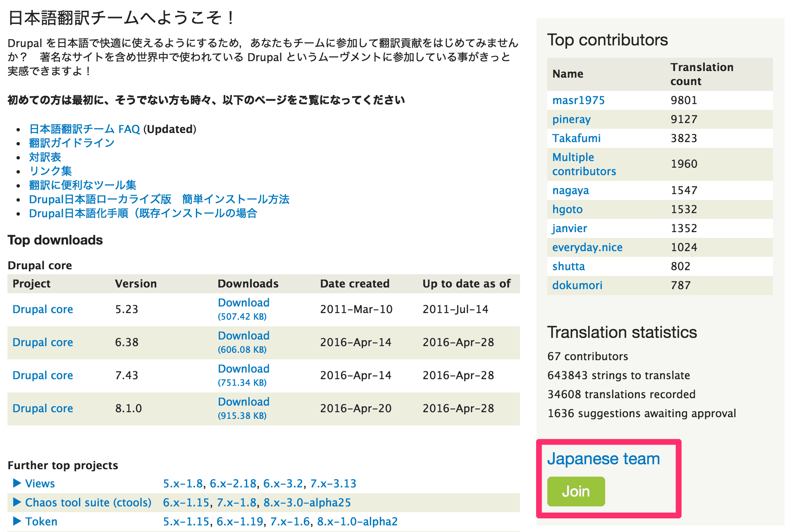Download the 751.34 KB Drupal core file
The width and height of the screenshot is (792, 532).
pos(243,375)
